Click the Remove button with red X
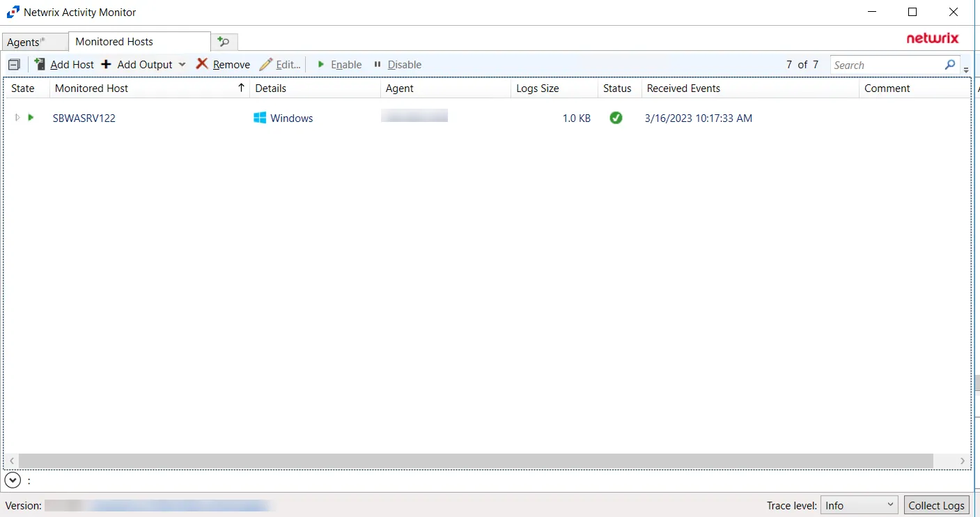The image size is (980, 517). click(223, 65)
